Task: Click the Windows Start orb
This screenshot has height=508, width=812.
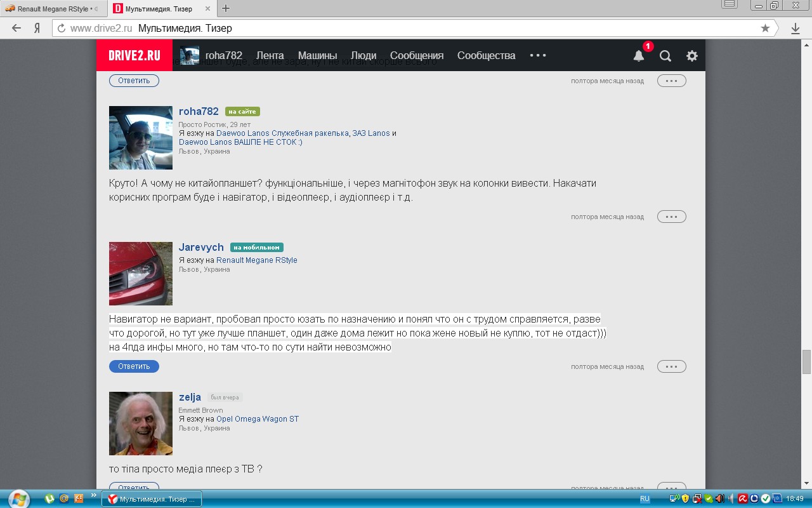Action: pyautogui.click(x=18, y=498)
